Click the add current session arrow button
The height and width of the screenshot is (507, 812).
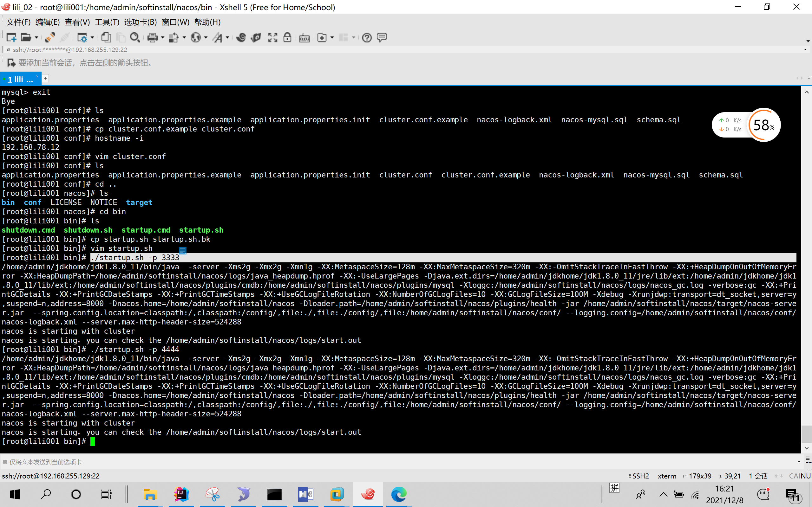pyautogui.click(x=11, y=63)
